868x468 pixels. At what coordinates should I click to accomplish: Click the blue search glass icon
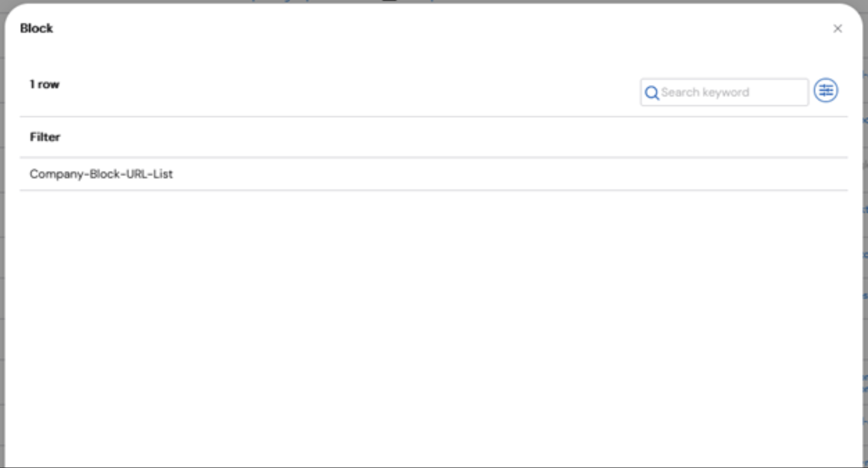[x=651, y=93]
